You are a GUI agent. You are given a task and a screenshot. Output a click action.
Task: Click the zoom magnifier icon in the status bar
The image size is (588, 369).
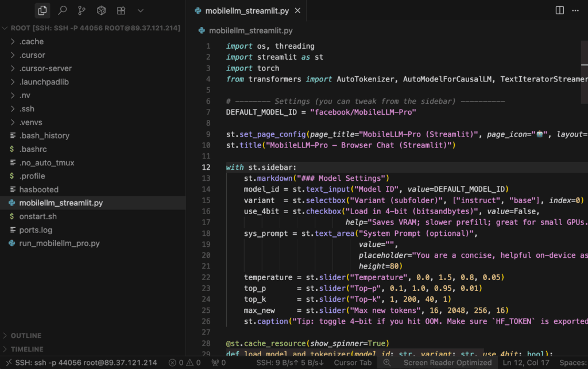(387, 363)
